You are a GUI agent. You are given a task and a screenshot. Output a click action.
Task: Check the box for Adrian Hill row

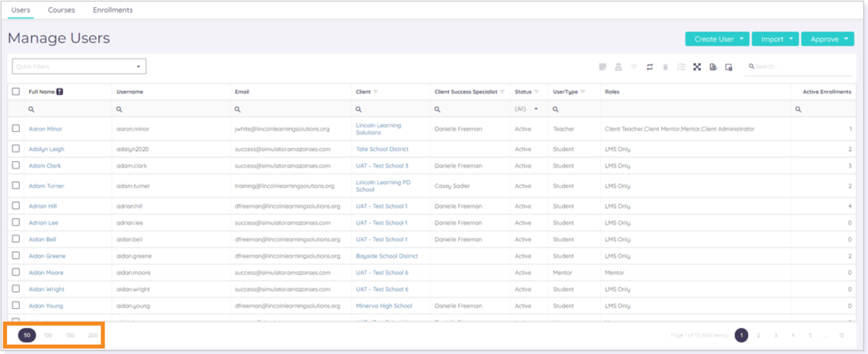(x=16, y=205)
